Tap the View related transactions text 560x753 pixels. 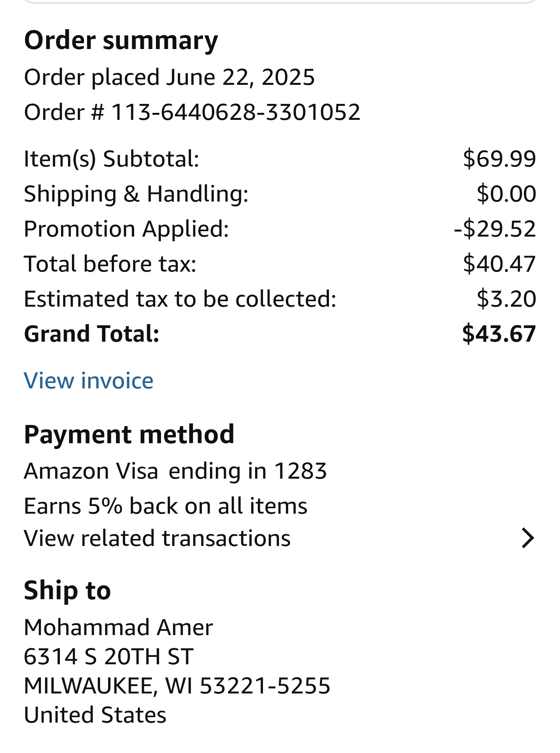pyautogui.click(x=157, y=539)
